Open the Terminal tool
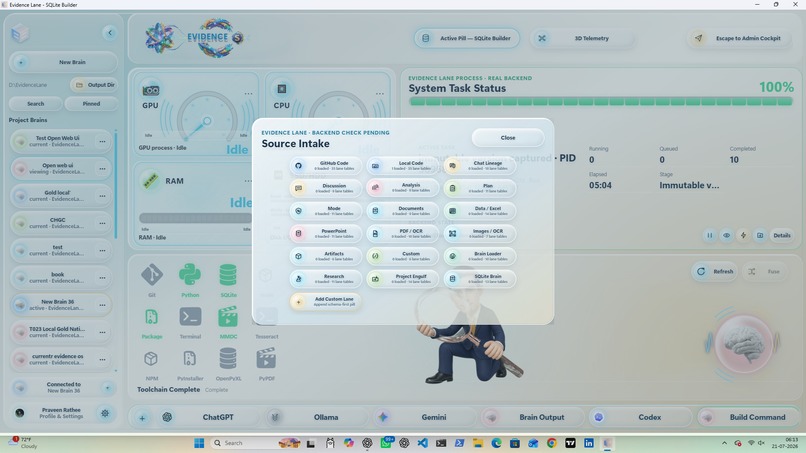The width and height of the screenshot is (806, 453). click(190, 317)
